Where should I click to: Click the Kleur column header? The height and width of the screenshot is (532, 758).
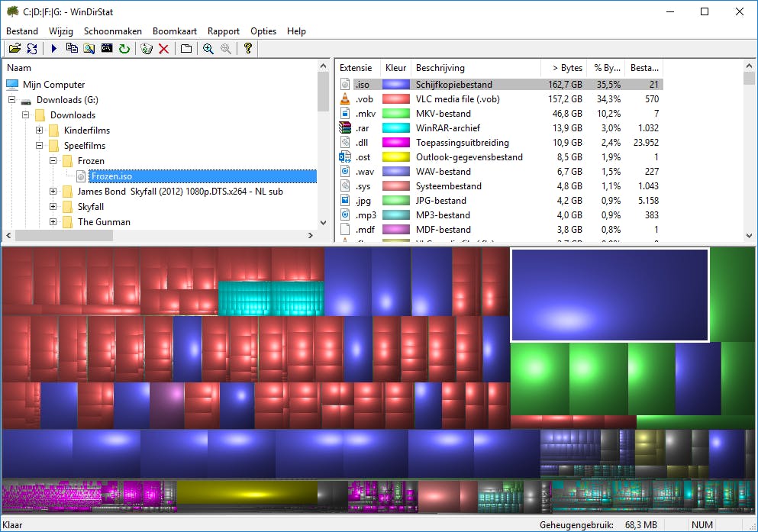tap(395, 68)
